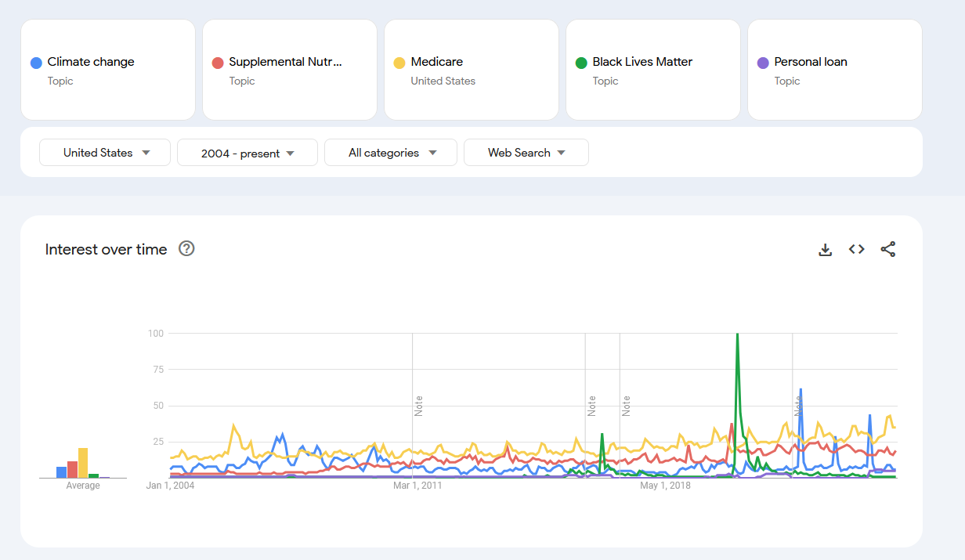
Task: Open help for Interest over time
Action: point(186,249)
